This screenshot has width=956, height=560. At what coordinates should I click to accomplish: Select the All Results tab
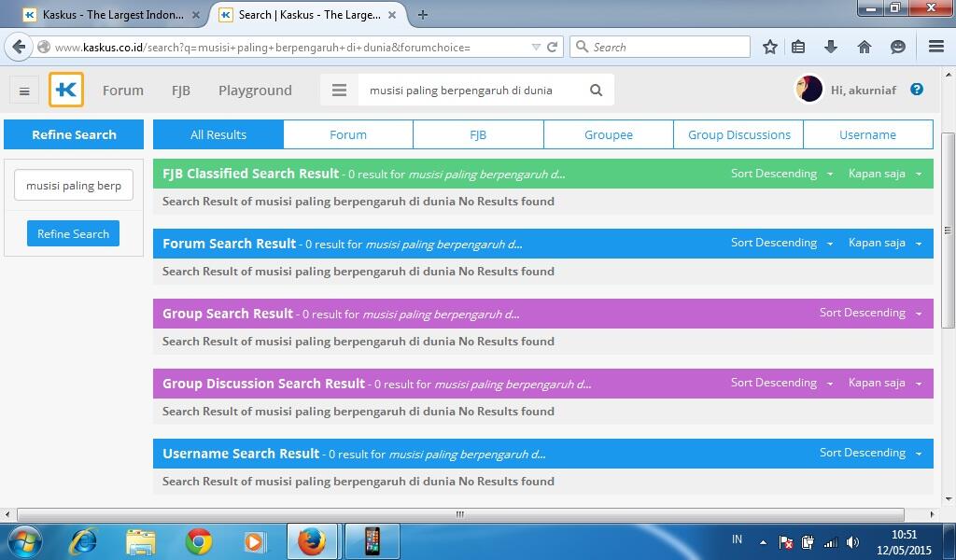click(x=218, y=134)
